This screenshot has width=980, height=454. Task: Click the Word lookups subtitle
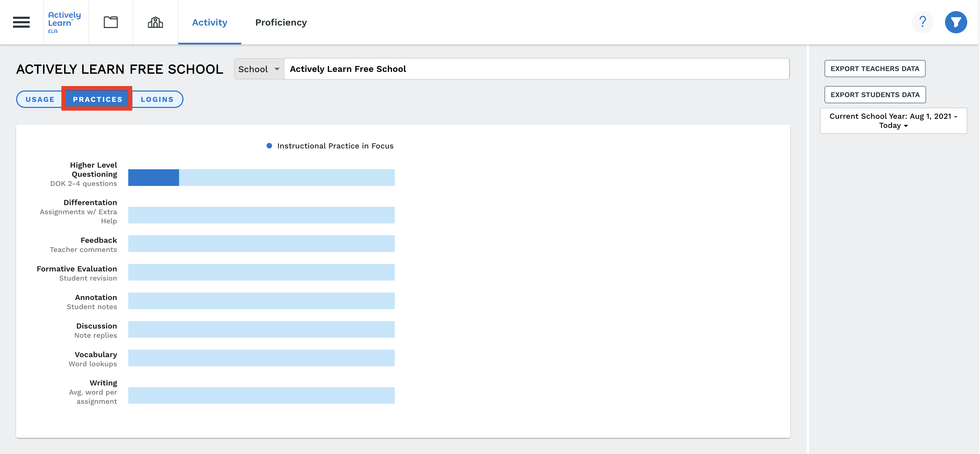pyautogui.click(x=93, y=364)
